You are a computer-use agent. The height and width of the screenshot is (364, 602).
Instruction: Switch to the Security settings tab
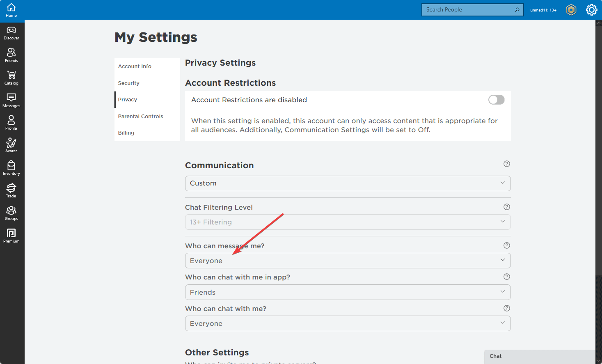(129, 83)
